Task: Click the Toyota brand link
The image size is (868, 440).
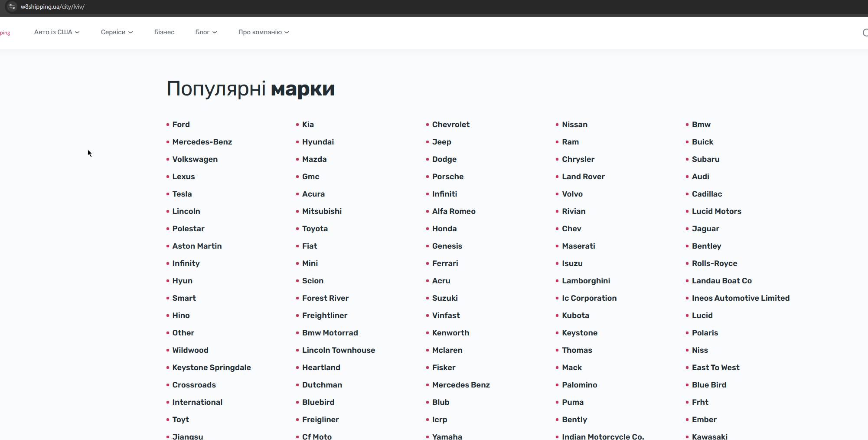Action: (x=315, y=229)
